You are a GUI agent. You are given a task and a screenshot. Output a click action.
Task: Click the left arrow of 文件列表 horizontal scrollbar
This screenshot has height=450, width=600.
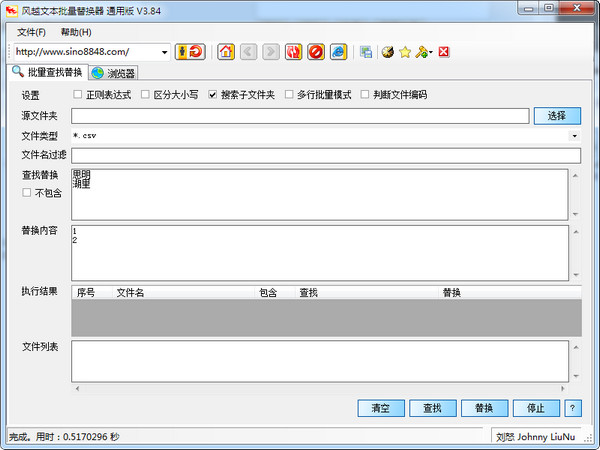77,389
